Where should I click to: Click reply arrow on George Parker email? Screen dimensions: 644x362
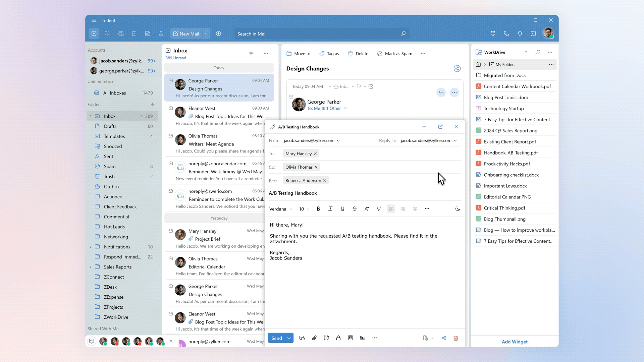[x=441, y=93]
